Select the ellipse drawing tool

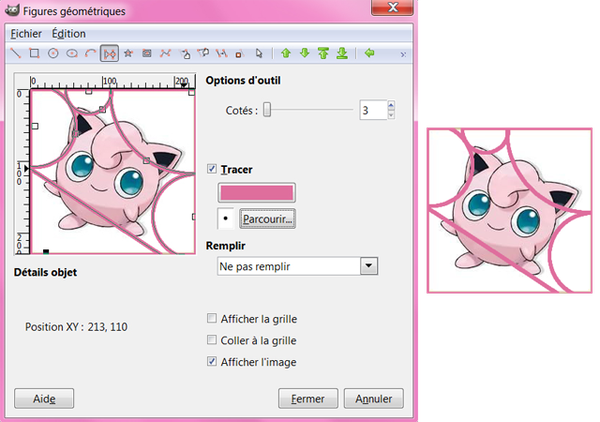[x=72, y=53]
